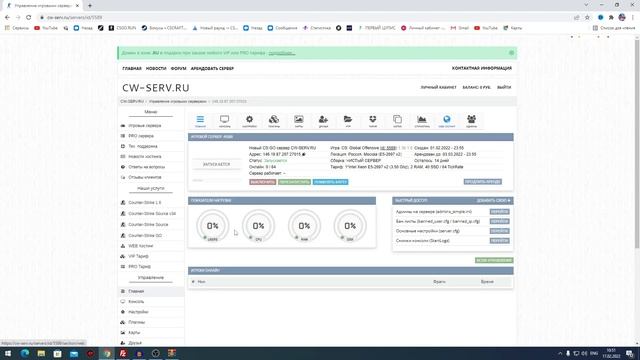Viewport: 640px width, 360px height.
Task: Select PRO Тариф in services list
Action: pyautogui.click(x=139, y=267)
